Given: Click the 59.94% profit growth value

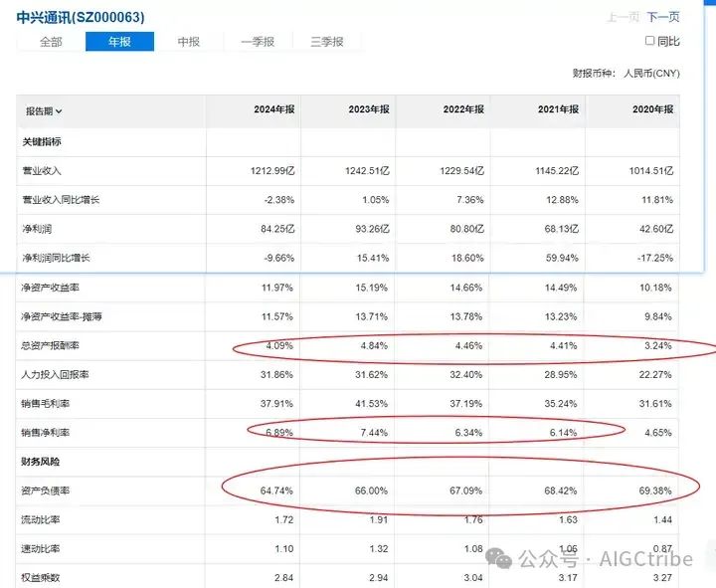Looking at the screenshot, I should click(x=562, y=258).
